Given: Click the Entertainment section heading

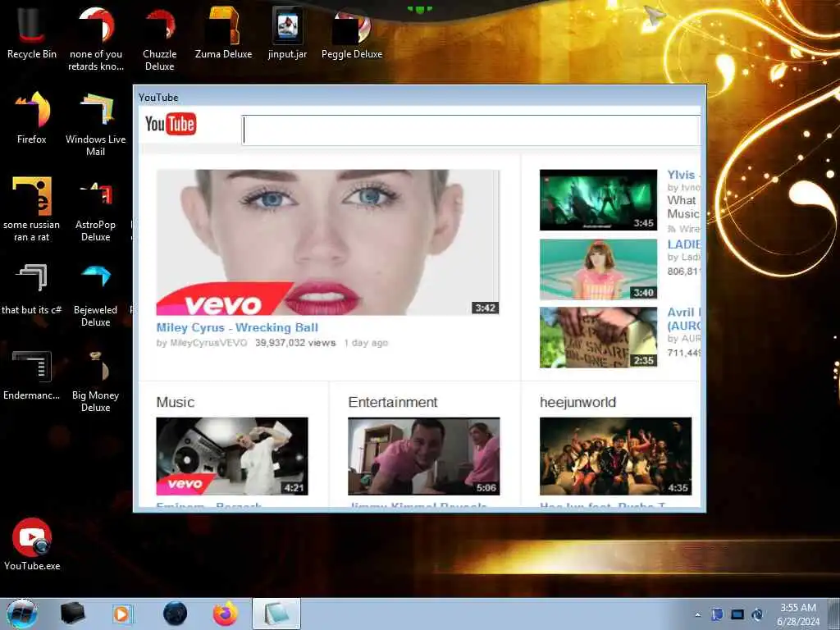Looking at the screenshot, I should pos(393,402).
